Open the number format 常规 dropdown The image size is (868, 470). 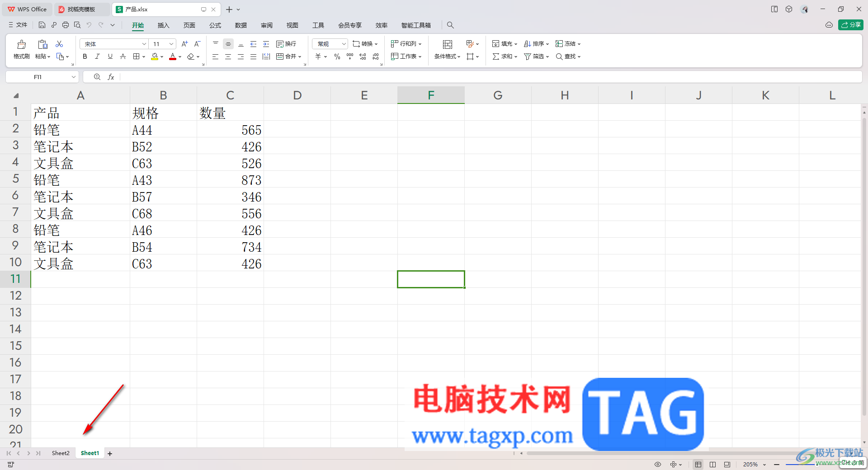[344, 44]
